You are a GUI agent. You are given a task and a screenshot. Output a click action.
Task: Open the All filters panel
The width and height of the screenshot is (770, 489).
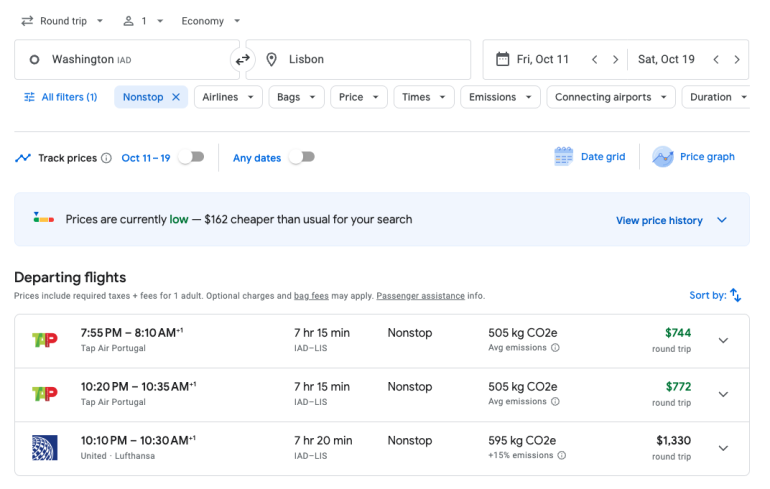(x=60, y=97)
